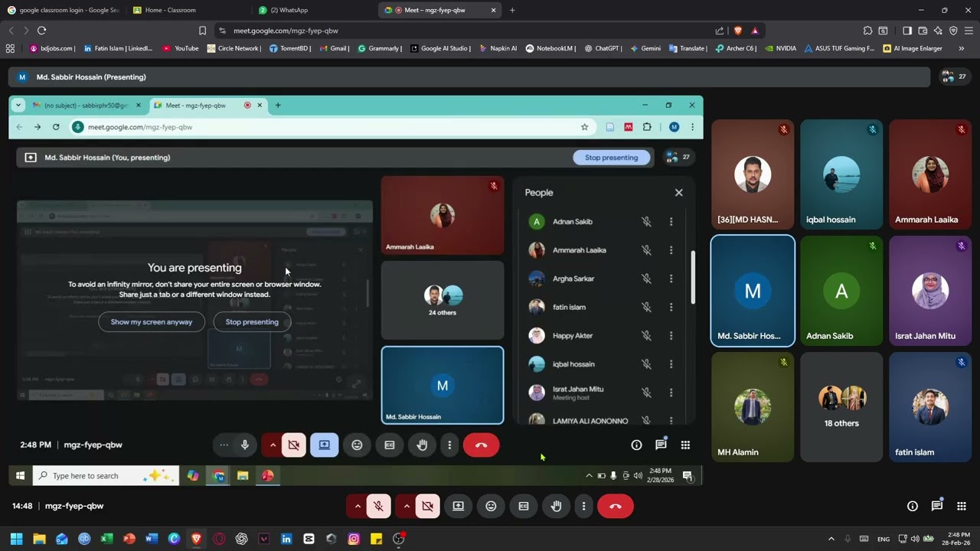
Task: Reload page in outer browser toolbar
Action: [41, 31]
